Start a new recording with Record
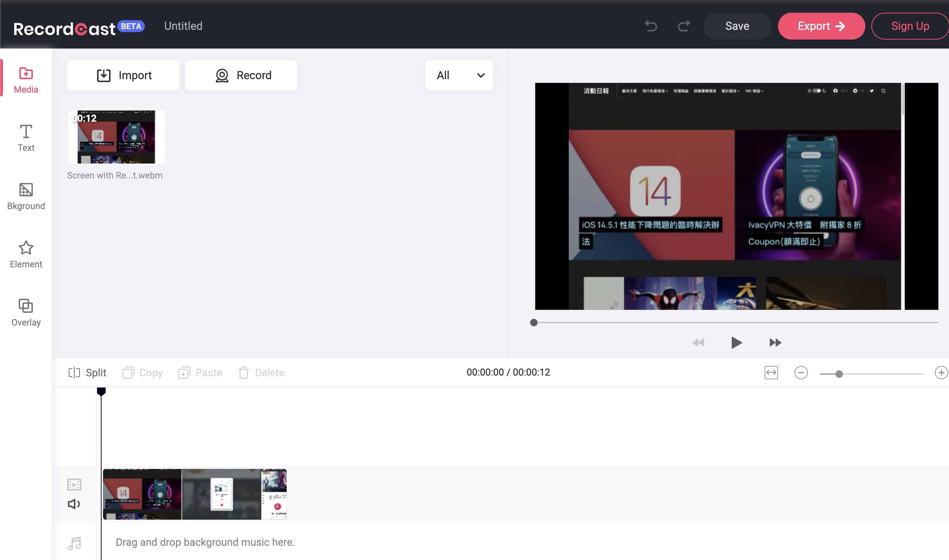The height and width of the screenshot is (560, 949). 241,75
